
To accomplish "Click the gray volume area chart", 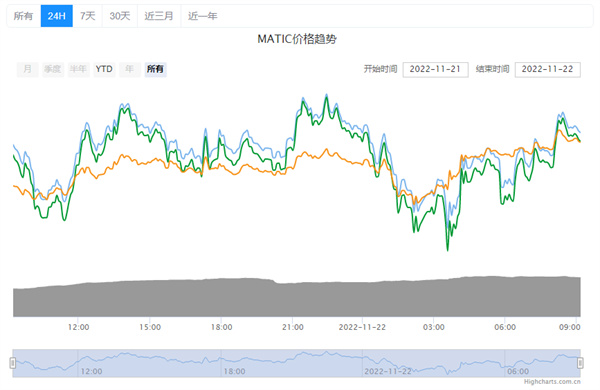I will click(297, 299).
